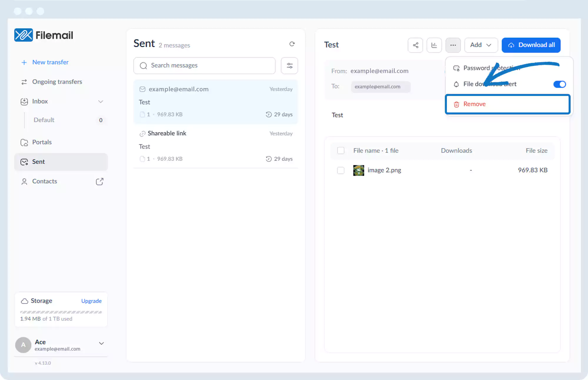
Task: Refresh the Sent messages list
Action: click(292, 44)
